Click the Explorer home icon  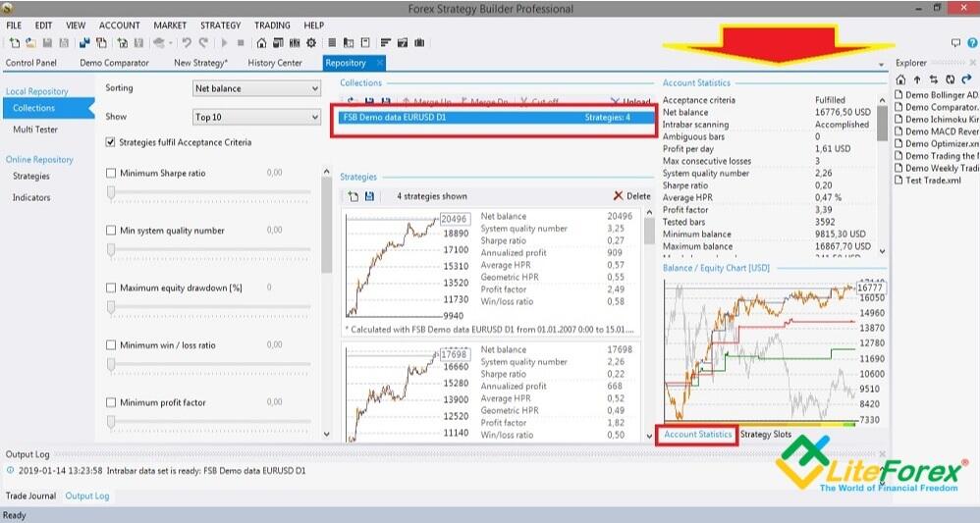[x=900, y=79]
